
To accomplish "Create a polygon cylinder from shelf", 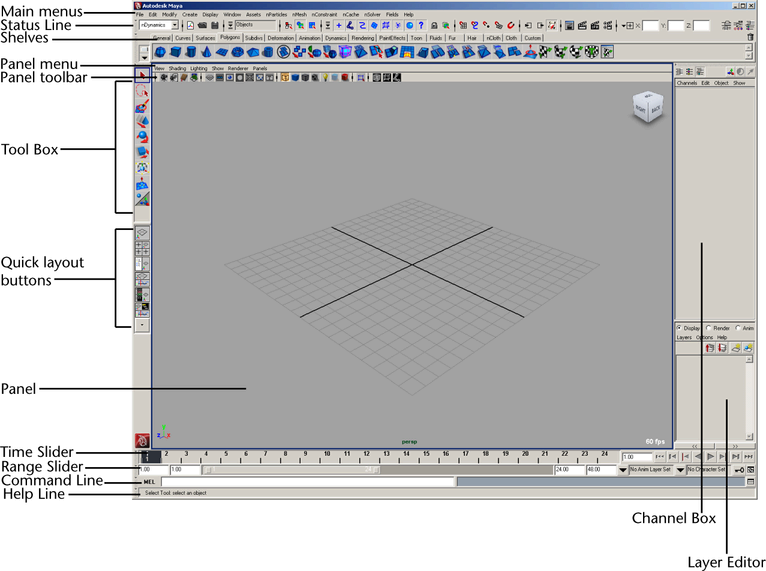I will pyautogui.click(x=191, y=52).
